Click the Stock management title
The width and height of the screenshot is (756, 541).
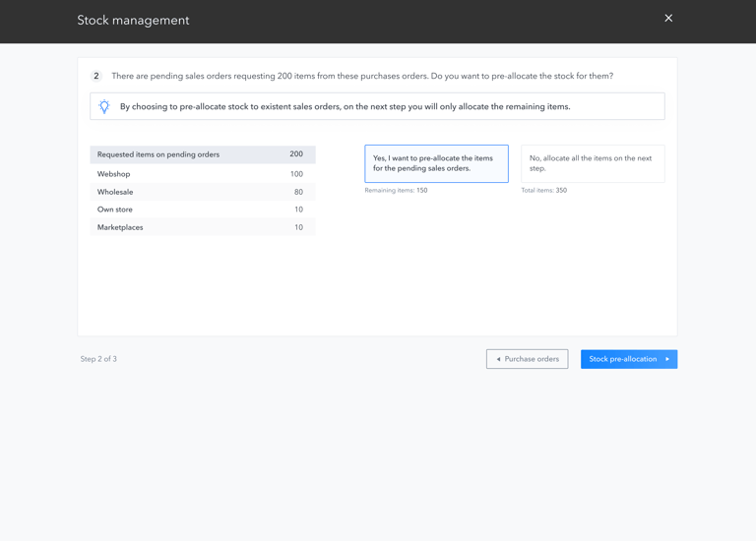(133, 21)
